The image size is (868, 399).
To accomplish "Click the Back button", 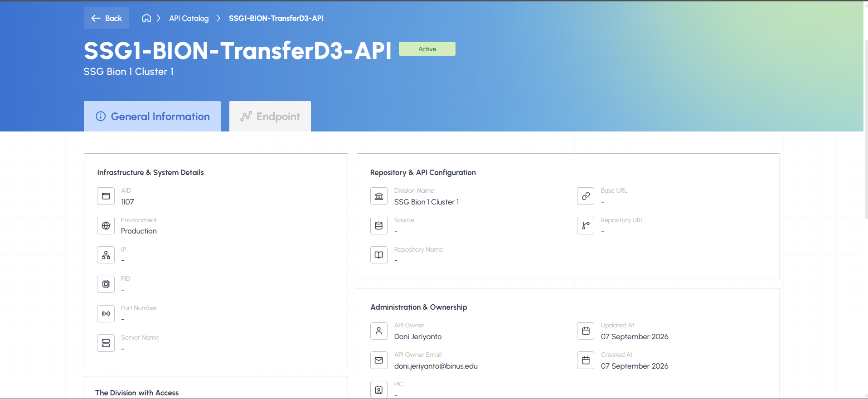I will [107, 18].
